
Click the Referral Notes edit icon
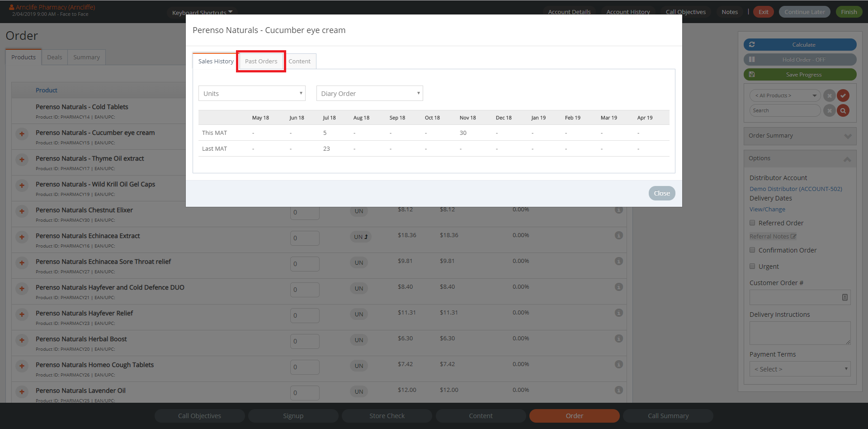[793, 236]
